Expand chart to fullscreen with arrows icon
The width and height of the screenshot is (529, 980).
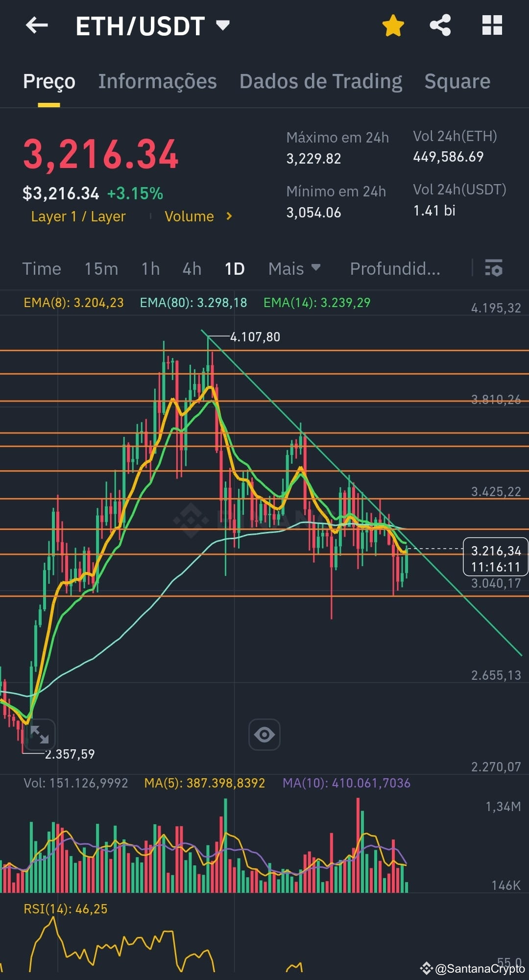click(x=39, y=735)
